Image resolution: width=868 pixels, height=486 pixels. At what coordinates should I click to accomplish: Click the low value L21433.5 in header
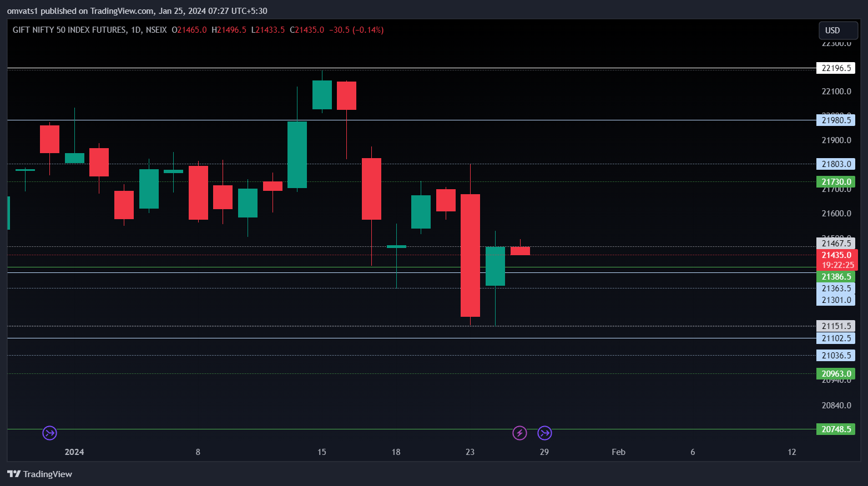pos(268,30)
